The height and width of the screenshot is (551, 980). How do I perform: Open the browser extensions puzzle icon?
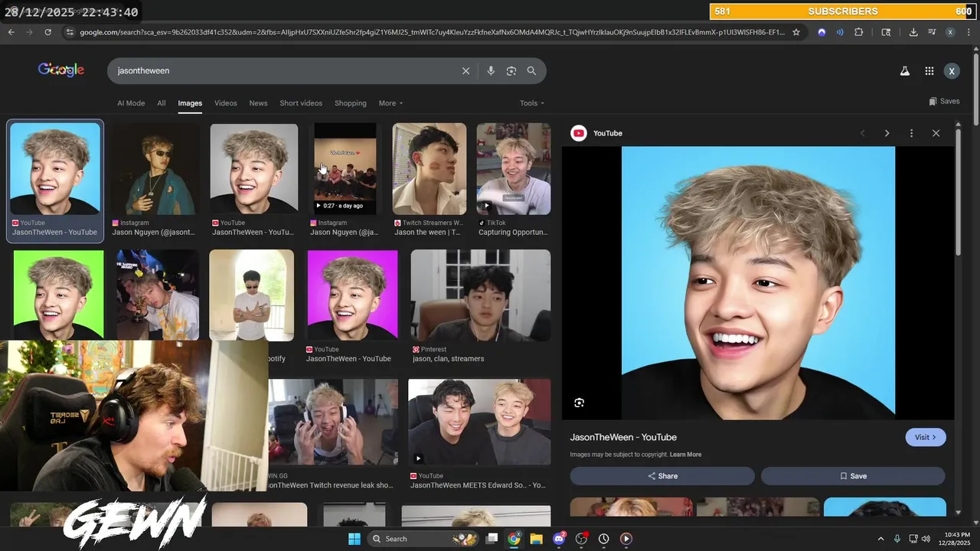[x=858, y=32]
